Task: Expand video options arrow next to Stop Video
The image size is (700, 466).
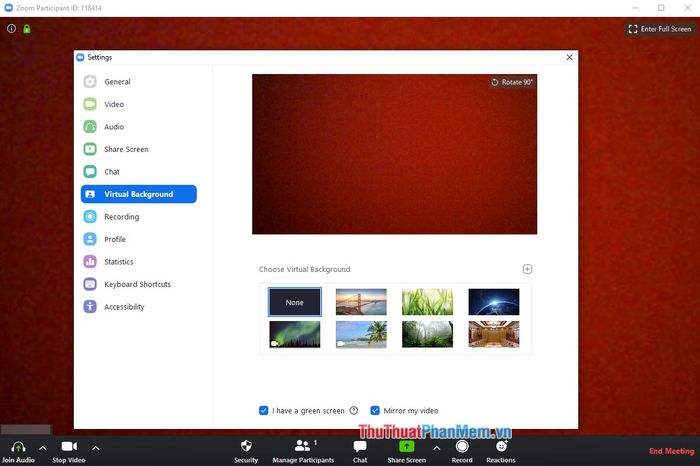Action: pyautogui.click(x=96, y=448)
